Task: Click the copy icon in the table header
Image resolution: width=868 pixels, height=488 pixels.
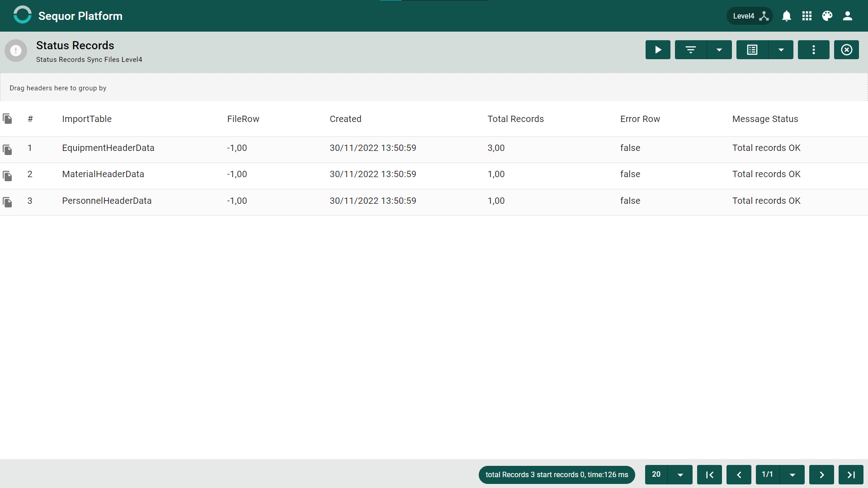Action: coord(7,119)
